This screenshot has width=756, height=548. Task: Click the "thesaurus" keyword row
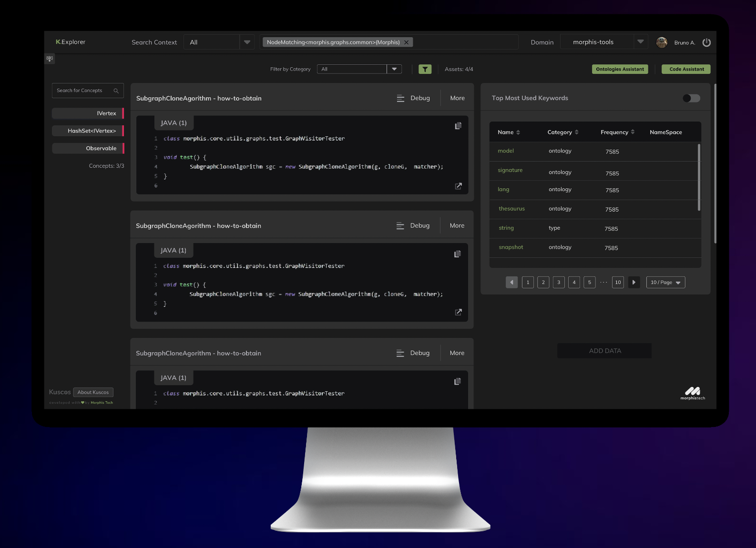click(595, 210)
